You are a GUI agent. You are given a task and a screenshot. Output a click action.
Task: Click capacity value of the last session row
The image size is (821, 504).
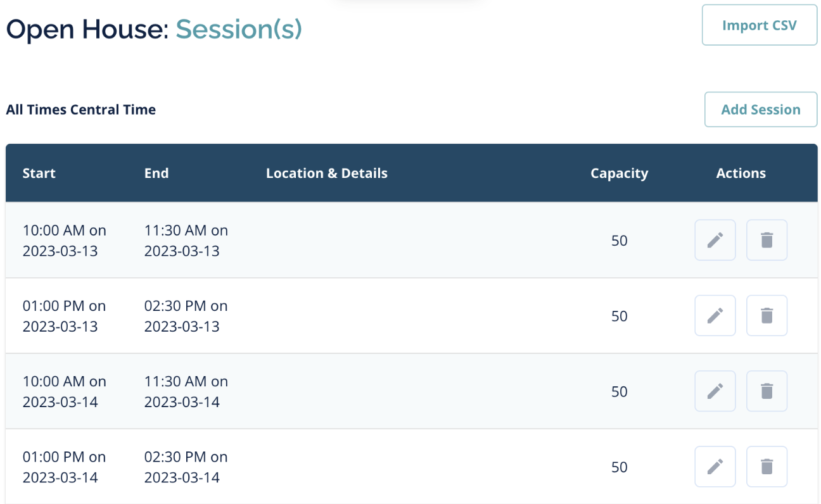coord(619,467)
